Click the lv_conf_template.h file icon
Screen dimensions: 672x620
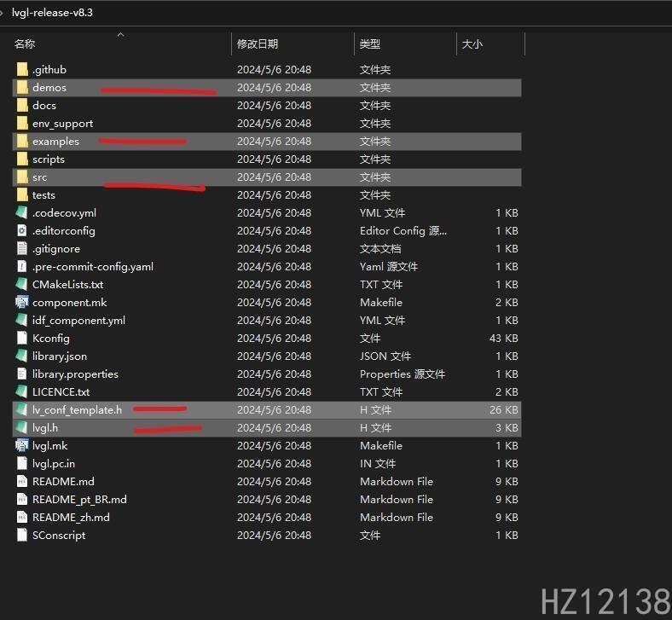coord(22,410)
